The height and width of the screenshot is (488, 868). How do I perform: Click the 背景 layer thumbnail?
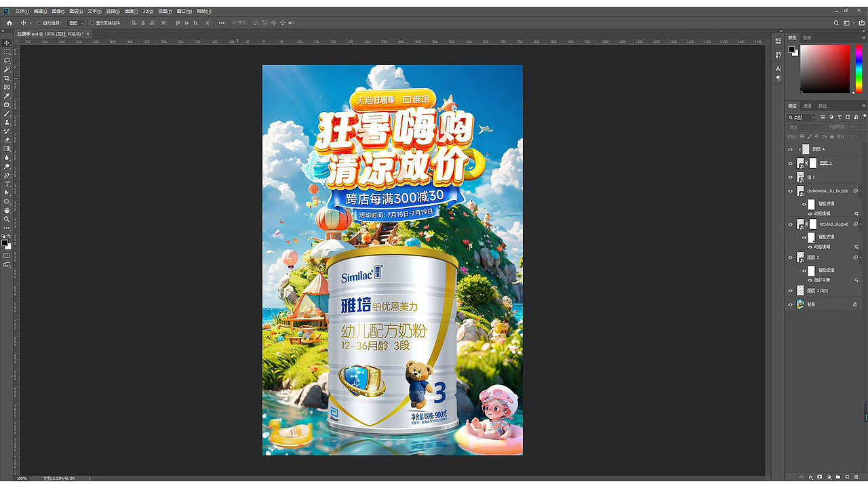tap(801, 304)
